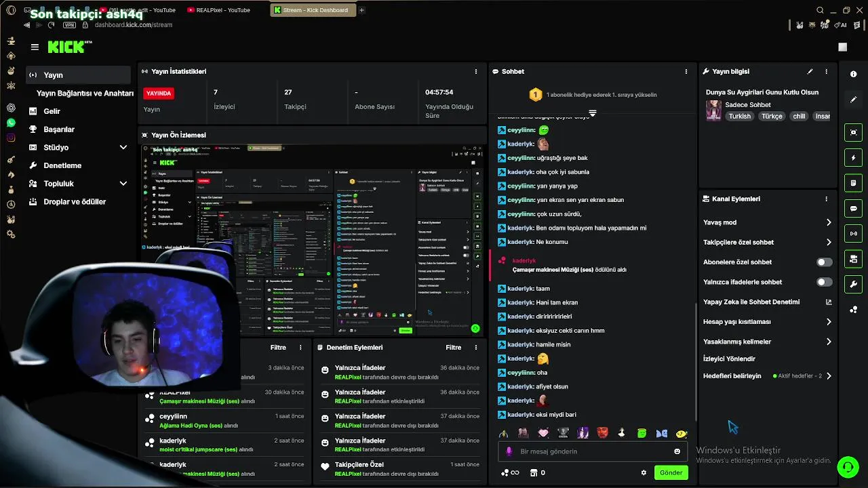Click the message input field
868x488 pixels.
593,451
